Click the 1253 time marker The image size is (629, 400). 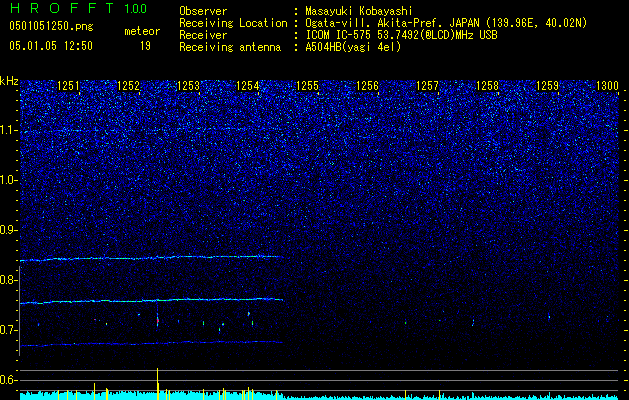(x=188, y=86)
